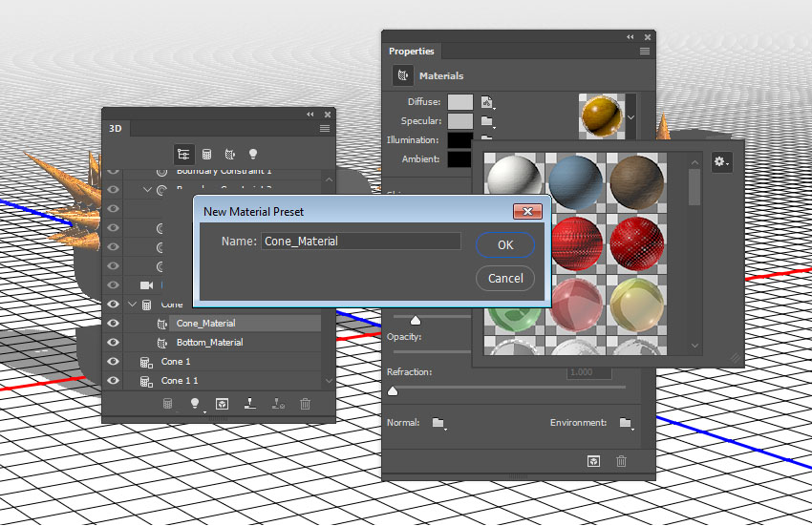Close the New Material Preset dialog
The height and width of the screenshot is (526, 812).
[527, 211]
